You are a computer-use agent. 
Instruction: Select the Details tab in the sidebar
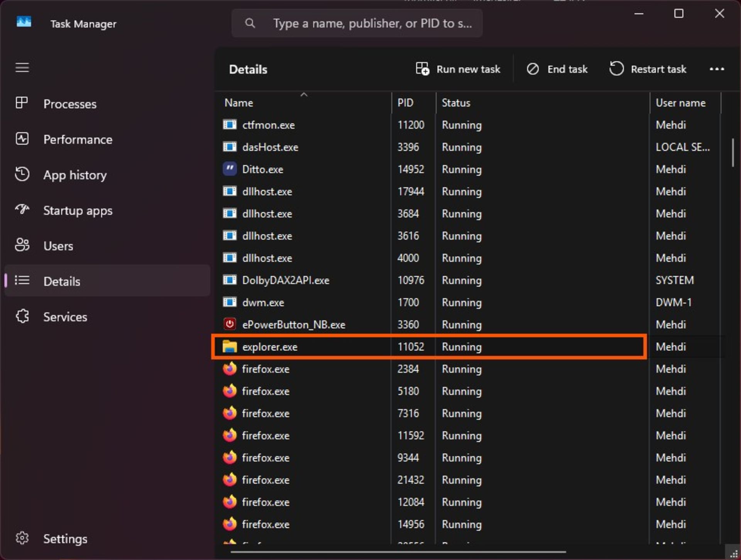(x=62, y=281)
